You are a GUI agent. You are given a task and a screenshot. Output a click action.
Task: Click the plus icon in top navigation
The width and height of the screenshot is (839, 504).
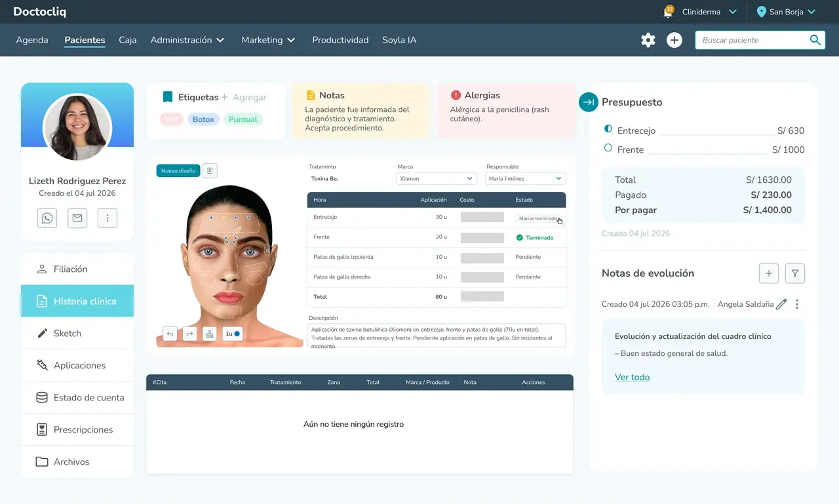pyautogui.click(x=674, y=40)
